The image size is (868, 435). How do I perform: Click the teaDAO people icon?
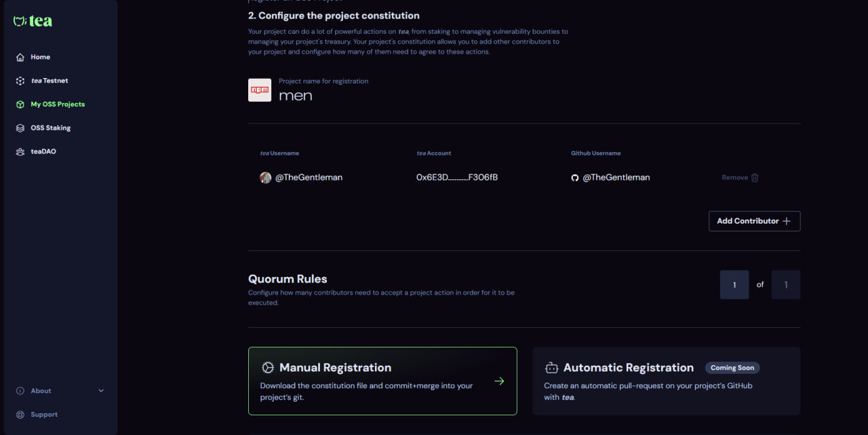tap(20, 152)
